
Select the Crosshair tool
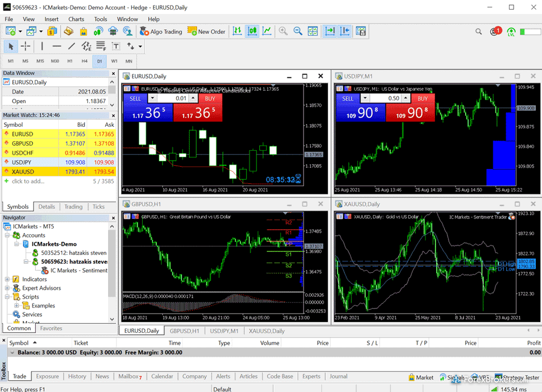pos(25,46)
